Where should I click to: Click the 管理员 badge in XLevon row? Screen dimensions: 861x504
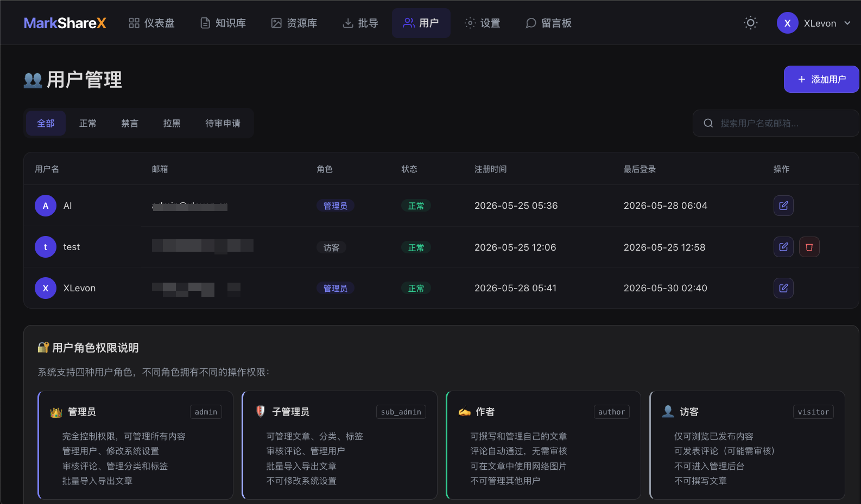[335, 288]
